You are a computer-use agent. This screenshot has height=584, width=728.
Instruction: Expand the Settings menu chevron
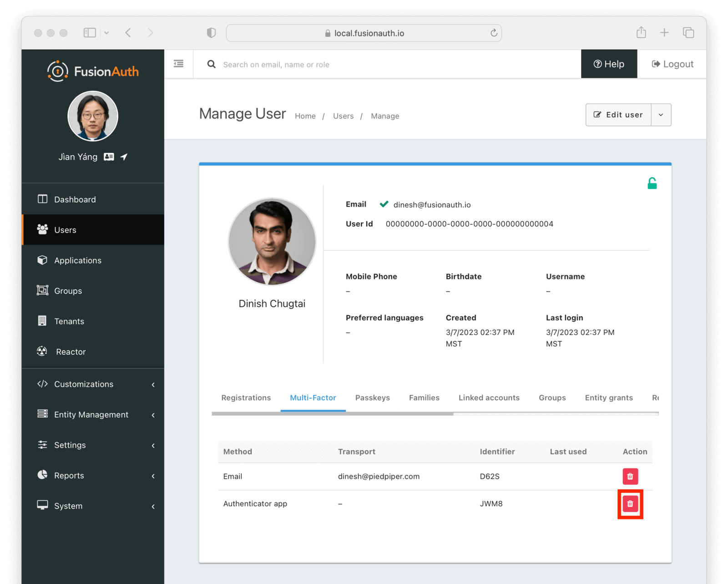[x=153, y=446]
